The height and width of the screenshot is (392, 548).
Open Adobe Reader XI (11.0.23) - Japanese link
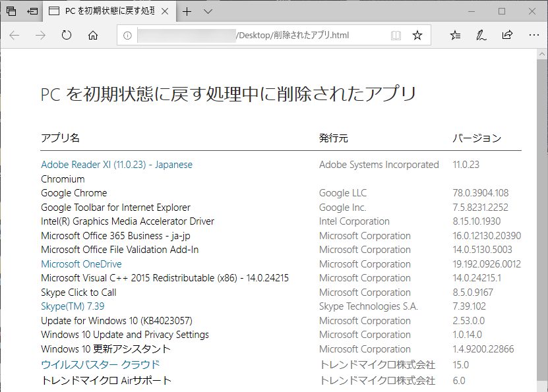(117, 165)
